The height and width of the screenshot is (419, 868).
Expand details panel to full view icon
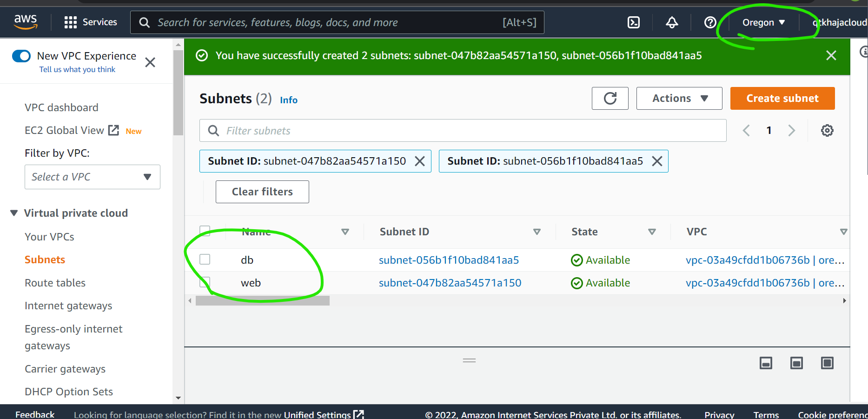pos(827,363)
